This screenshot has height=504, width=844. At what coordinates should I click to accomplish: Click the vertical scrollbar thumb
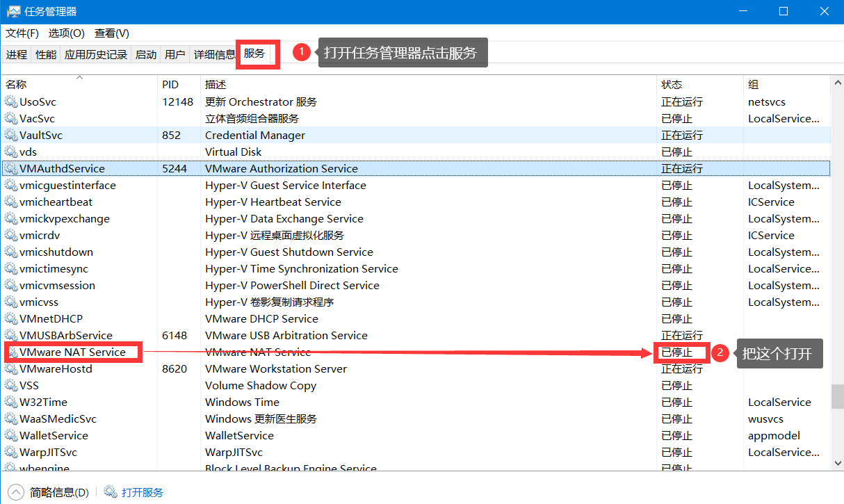[x=837, y=398]
